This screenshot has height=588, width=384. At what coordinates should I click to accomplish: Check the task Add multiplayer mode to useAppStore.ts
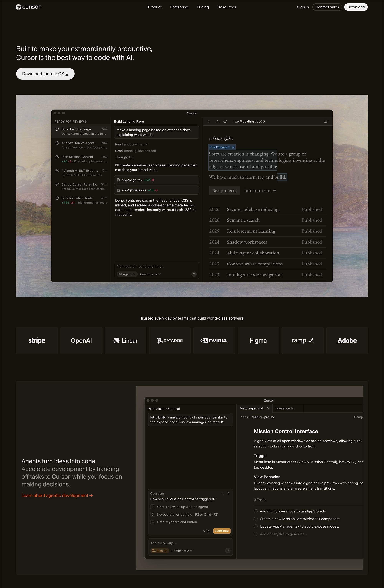pos(256,511)
